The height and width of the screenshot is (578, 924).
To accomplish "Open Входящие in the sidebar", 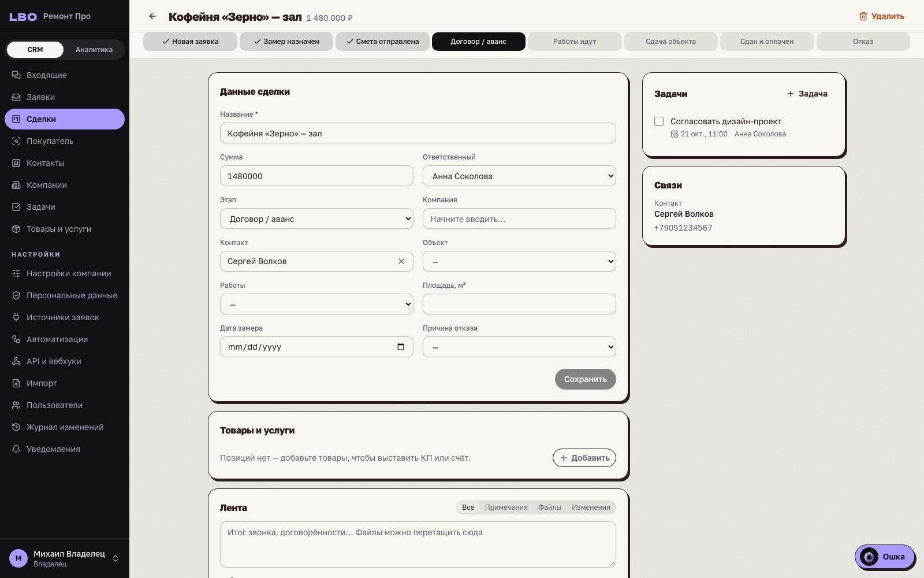I will click(65, 75).
